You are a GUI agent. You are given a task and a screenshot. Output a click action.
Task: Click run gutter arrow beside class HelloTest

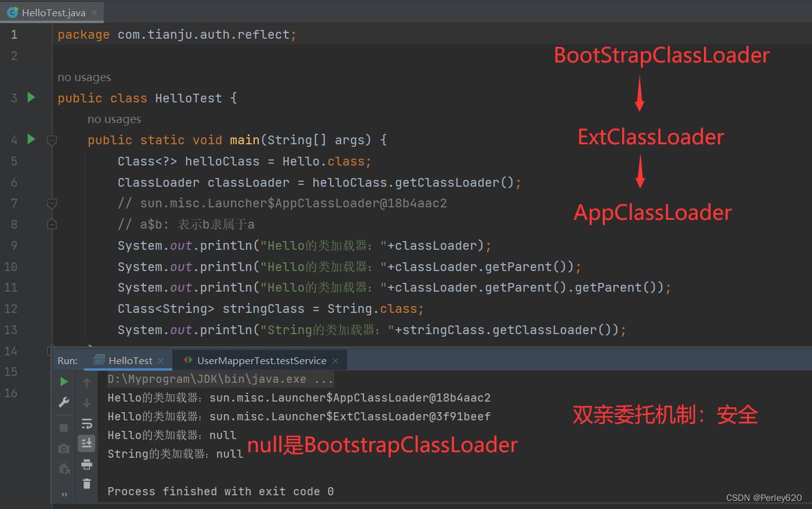coord(31,97)
